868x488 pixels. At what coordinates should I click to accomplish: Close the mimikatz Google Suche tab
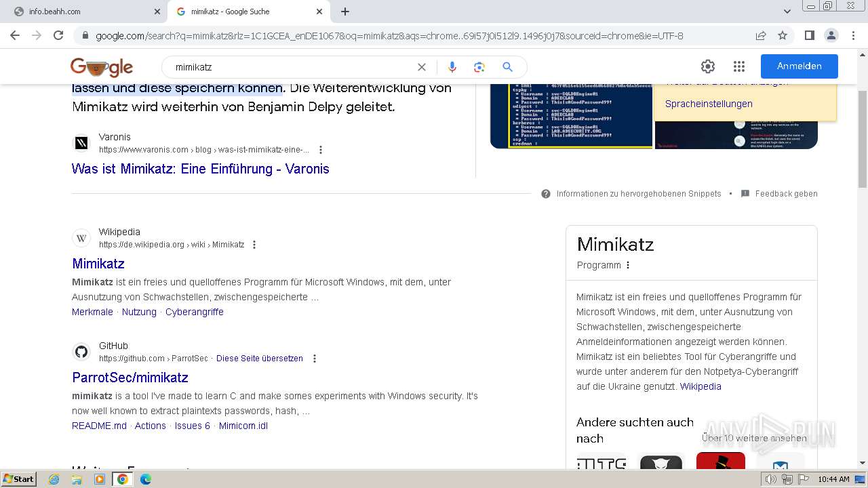[x=319, y=12]
